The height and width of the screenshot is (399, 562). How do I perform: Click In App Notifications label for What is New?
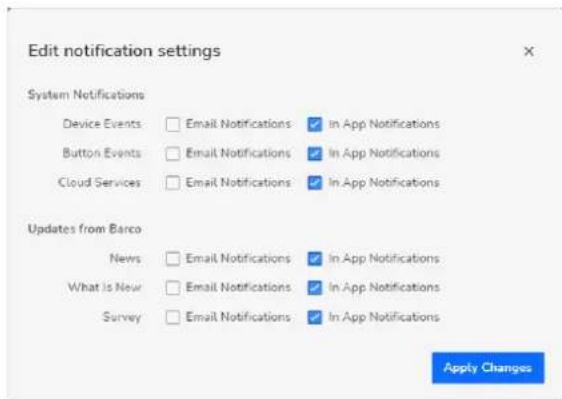[384, 288]
